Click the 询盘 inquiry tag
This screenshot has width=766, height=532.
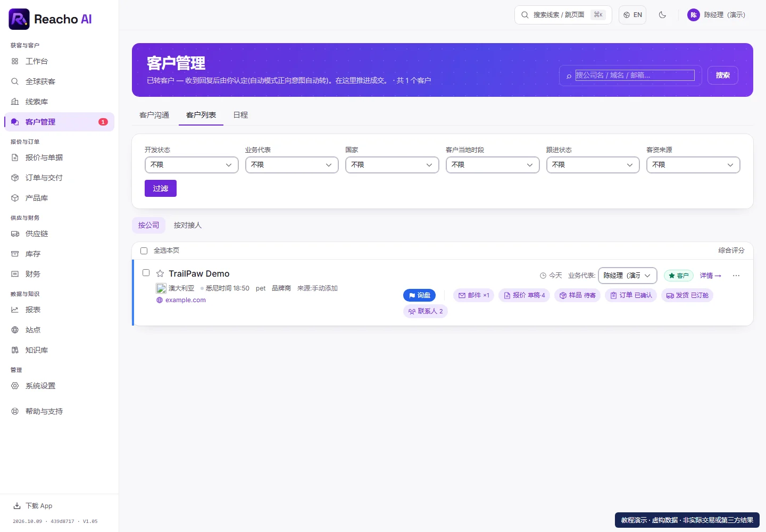pos(420,295)
